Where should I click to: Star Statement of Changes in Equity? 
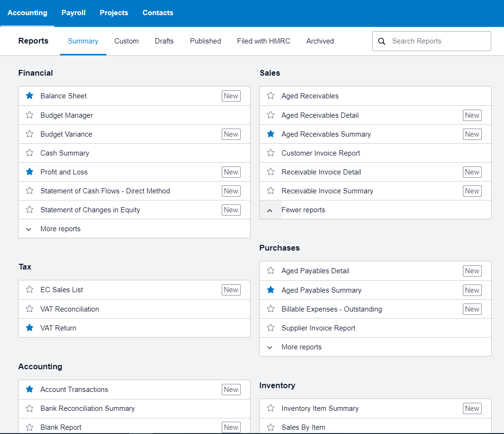(30, 210)
